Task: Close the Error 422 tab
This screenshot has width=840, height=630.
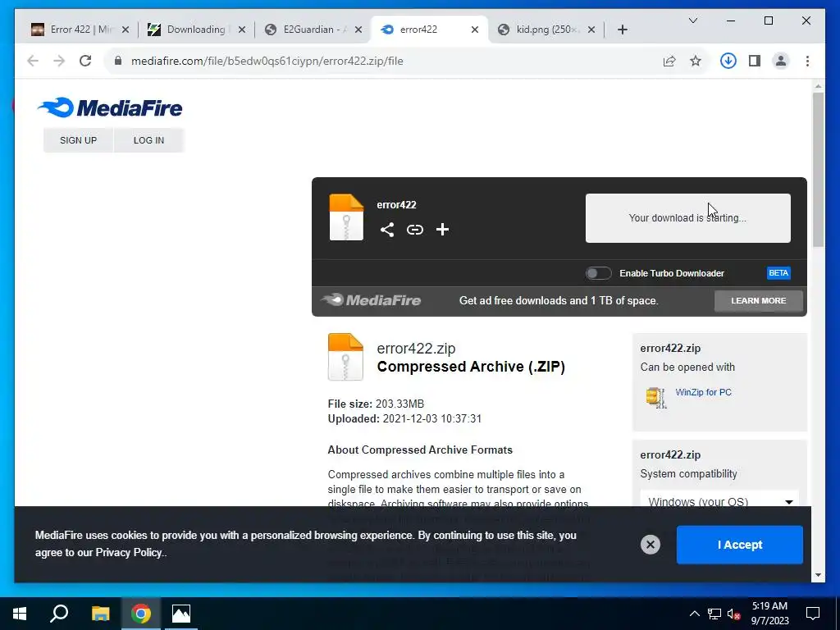Action: click(x=126, y=30)
